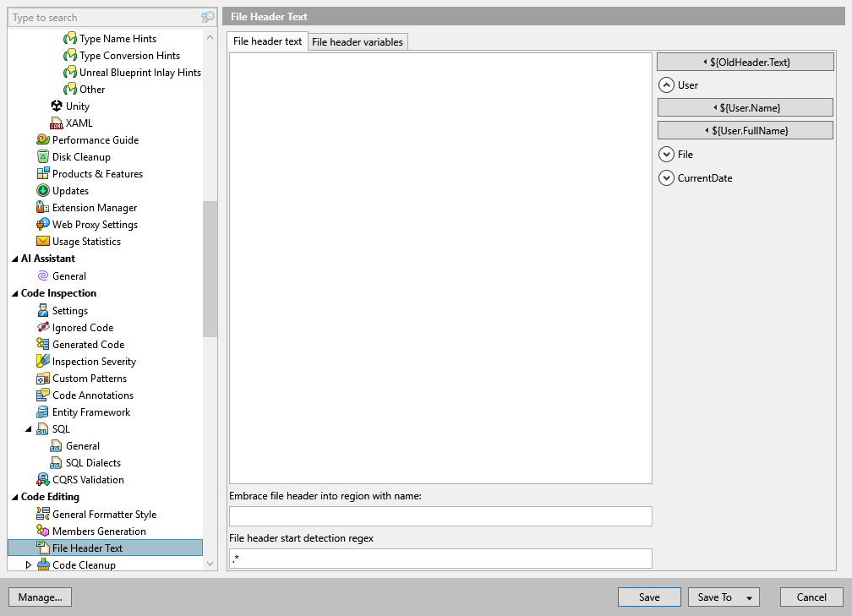Open the Usage Statistics page

click(89, 241)
